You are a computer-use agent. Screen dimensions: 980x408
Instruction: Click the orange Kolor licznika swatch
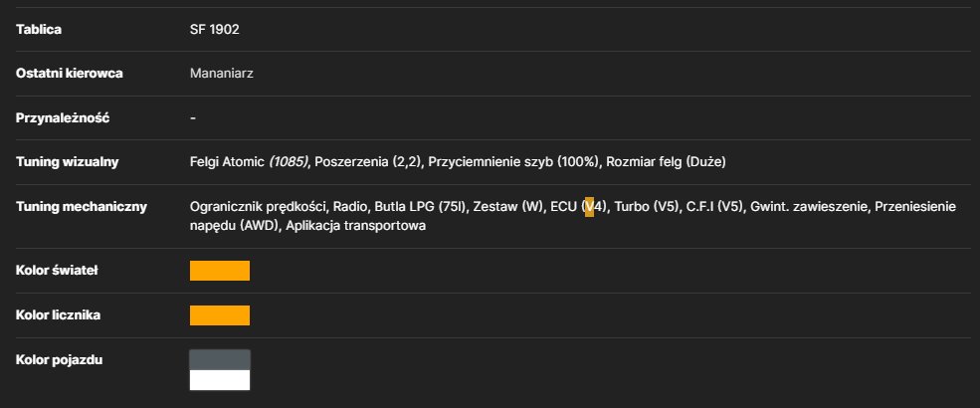pos(219,315)
